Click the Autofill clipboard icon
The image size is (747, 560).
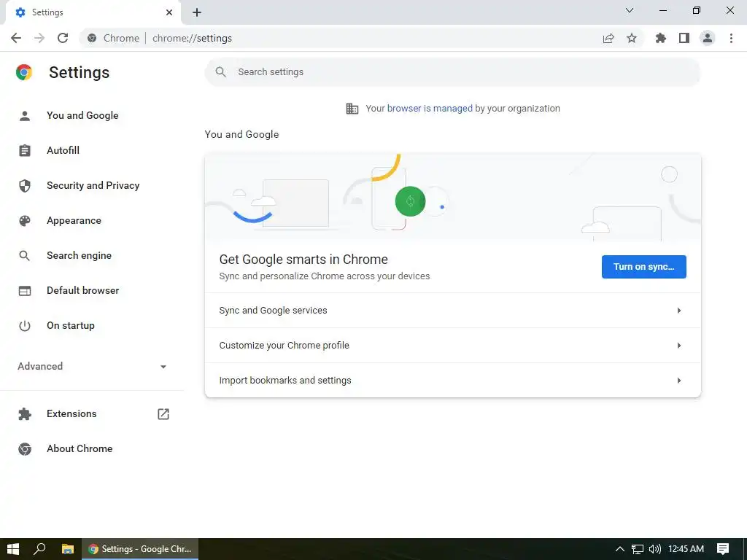pos(25,150)
